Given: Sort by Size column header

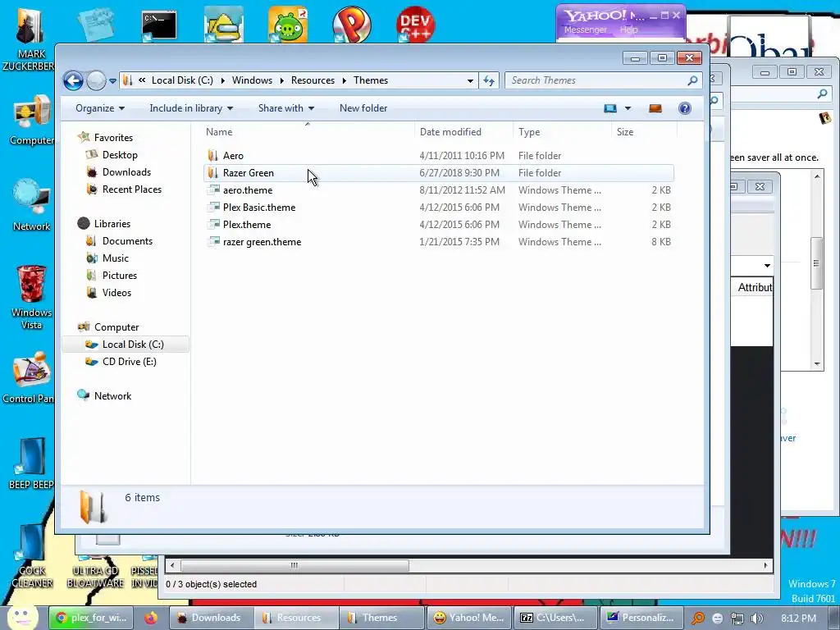Looking at the screenshot, I should point(644,132).
